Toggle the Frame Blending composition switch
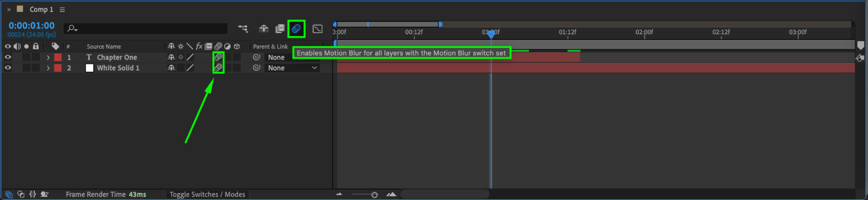Viewport: 868px width, 200px height. (x=280, y=29)
